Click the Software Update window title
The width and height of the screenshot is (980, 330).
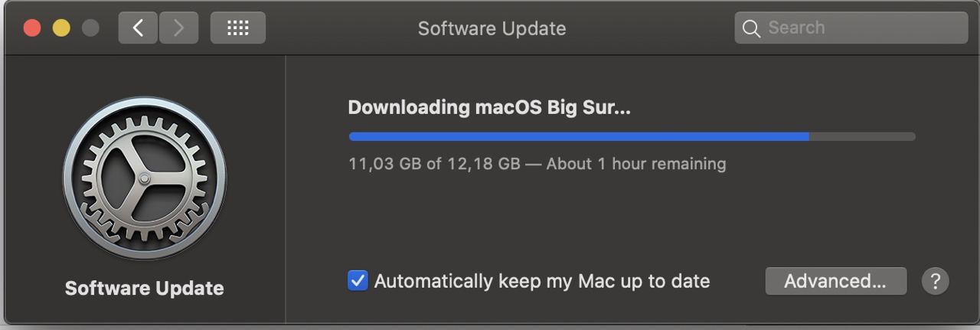492,29
